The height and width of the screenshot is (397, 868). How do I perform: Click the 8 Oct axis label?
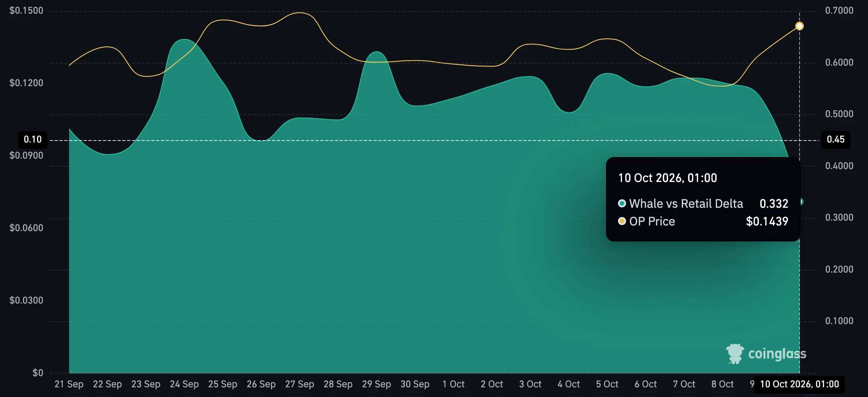[723, 384]
